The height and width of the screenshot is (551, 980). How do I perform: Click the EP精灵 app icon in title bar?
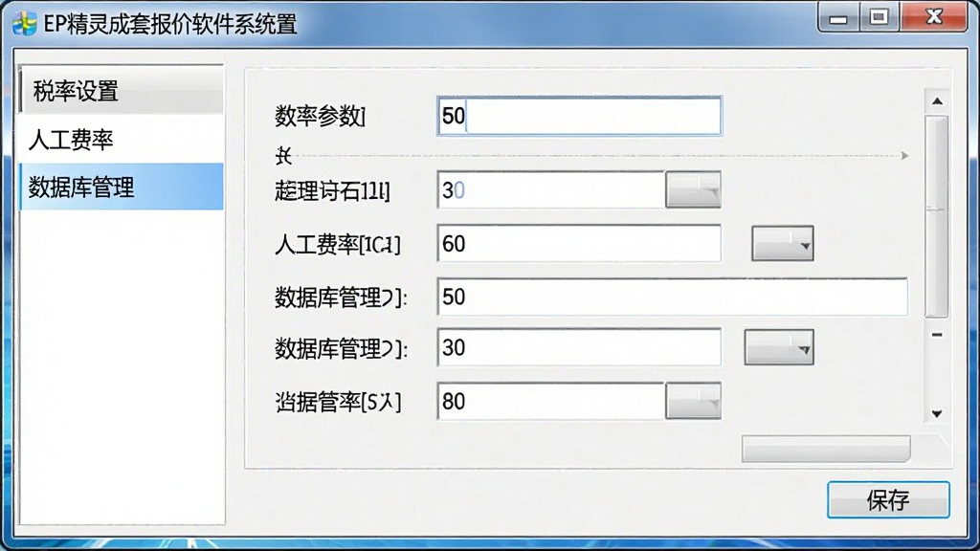(25, 24)
